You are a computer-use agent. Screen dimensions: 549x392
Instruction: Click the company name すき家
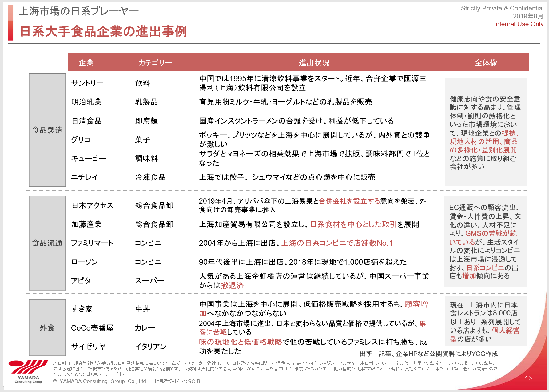[x=82, y=309]
